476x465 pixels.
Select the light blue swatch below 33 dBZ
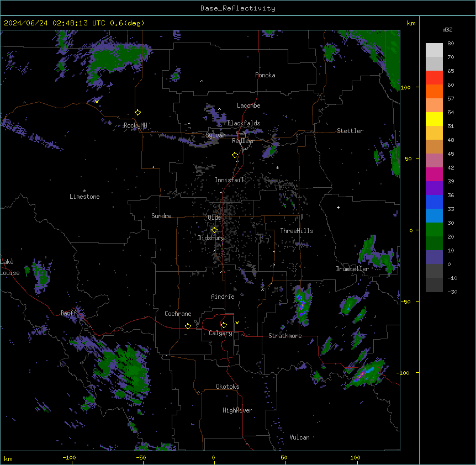point(434,216)
